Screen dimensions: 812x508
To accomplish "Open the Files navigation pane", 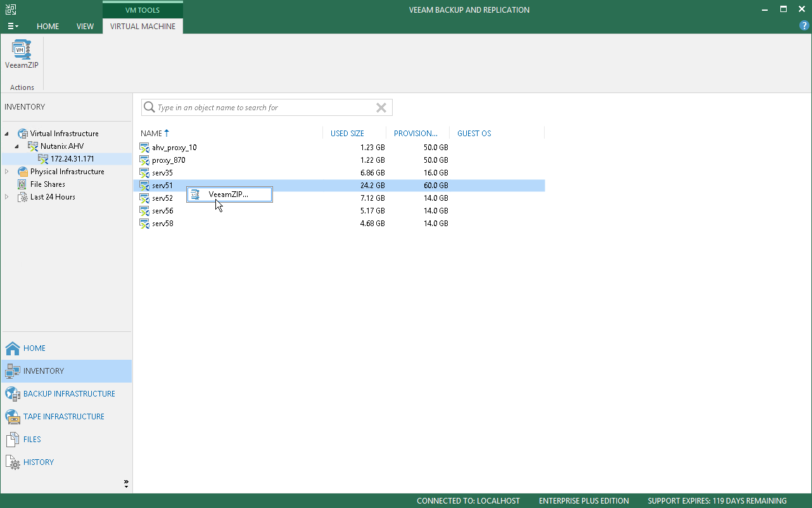I will pos(67,440).
